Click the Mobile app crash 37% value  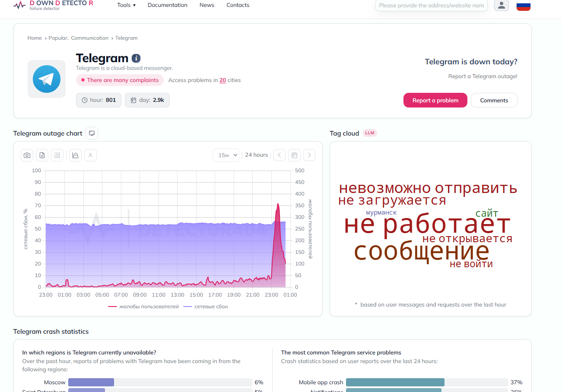click(517, 383)
